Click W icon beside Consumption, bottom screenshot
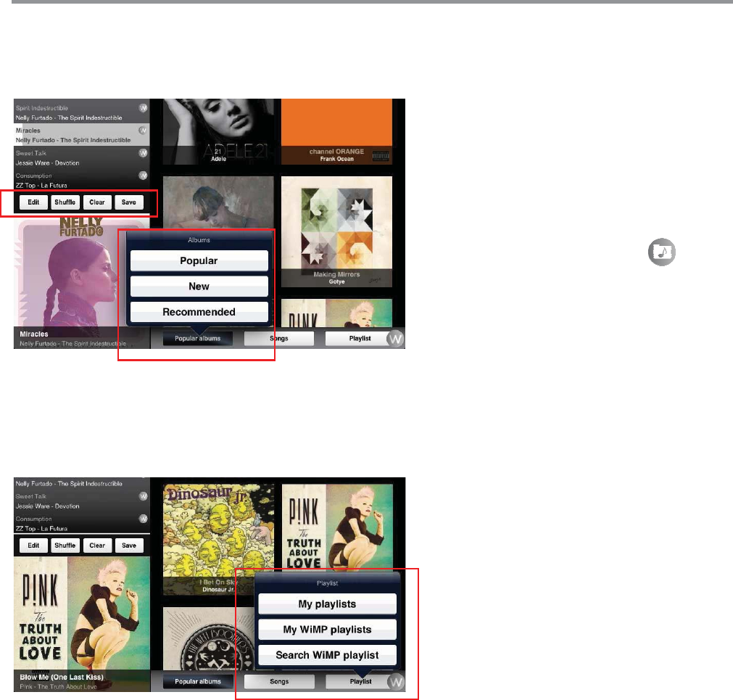733x700 pixels. click(x=143, y=519)
